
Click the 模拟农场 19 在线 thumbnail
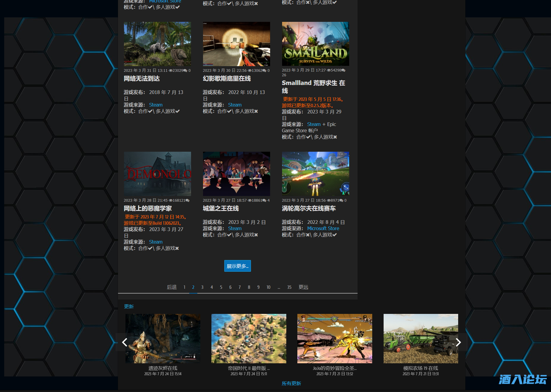[x=420, y=338]
